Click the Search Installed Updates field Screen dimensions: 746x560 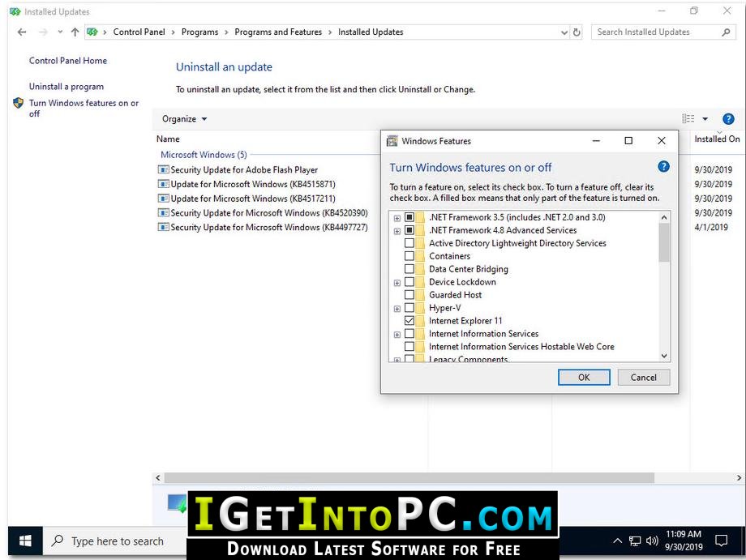click(663, 32)
